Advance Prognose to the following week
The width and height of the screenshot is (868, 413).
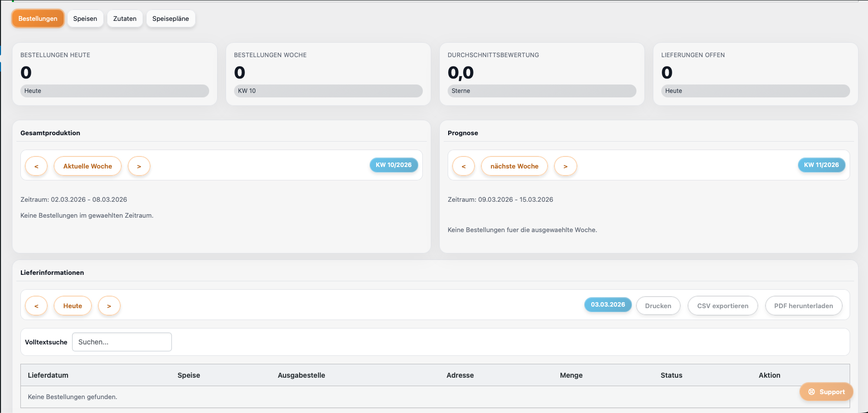coord(565,166)
